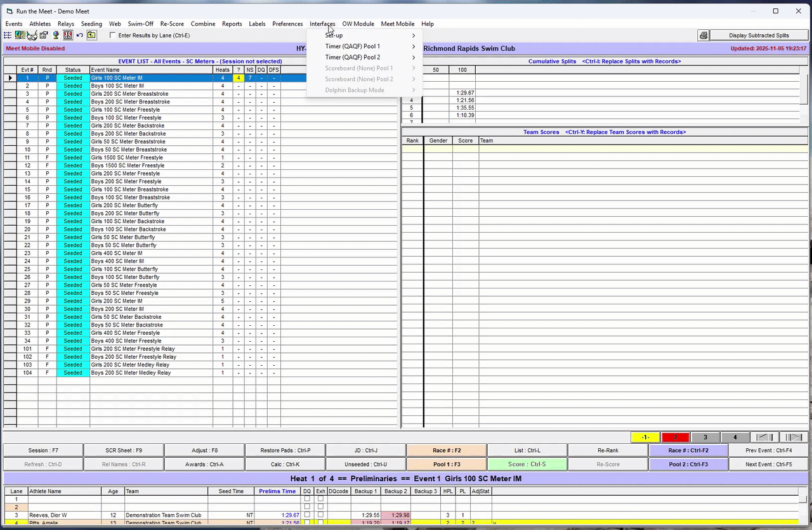Go to previous heat using left arrow button
812x530 pixels.
point(764,437)
